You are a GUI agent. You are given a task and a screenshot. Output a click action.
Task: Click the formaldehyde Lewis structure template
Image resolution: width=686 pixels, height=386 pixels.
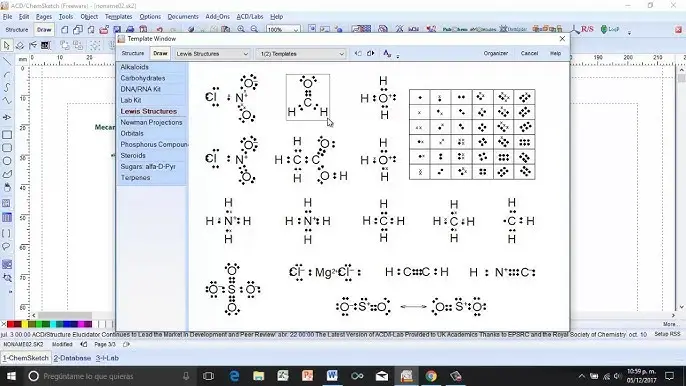click(308, 97)
